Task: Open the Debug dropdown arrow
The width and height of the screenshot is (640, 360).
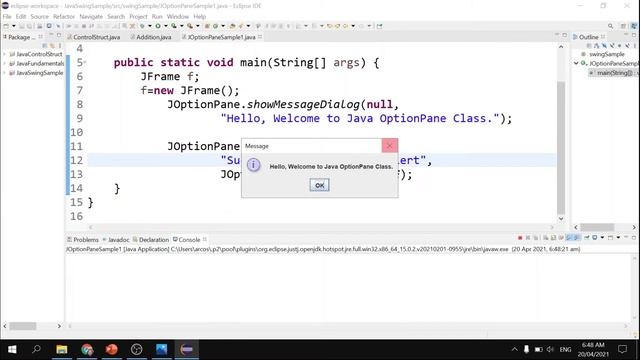Action: pos(150,26)
